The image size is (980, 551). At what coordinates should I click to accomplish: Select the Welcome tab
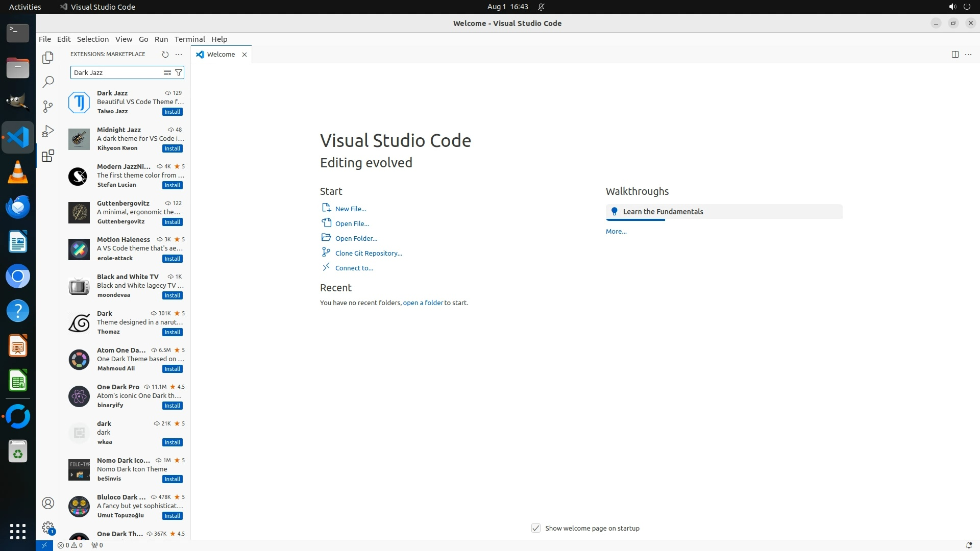pyautogui.click(x=220, y=54)
